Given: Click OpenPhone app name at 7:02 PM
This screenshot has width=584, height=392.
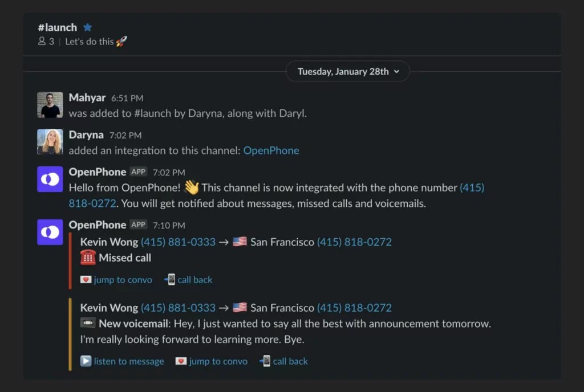Looking at the screenshot, I should click(x=97, y=172).
